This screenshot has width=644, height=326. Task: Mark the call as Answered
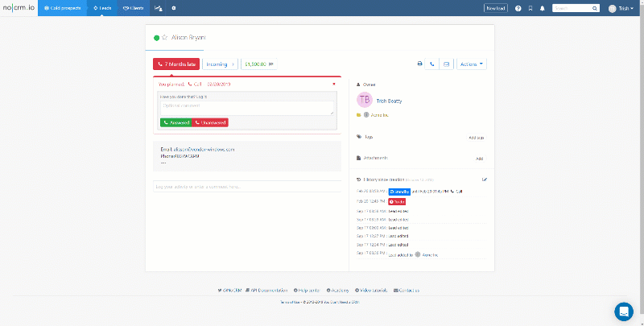pos(175,122)
